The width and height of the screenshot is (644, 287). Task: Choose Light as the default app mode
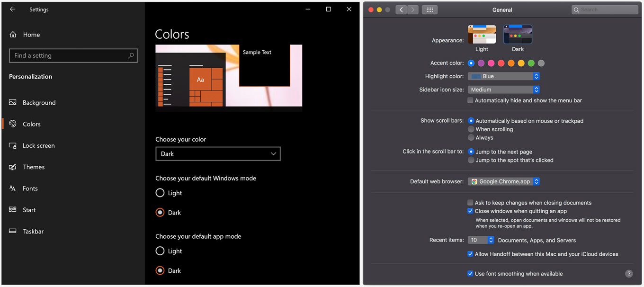[160, 251]
